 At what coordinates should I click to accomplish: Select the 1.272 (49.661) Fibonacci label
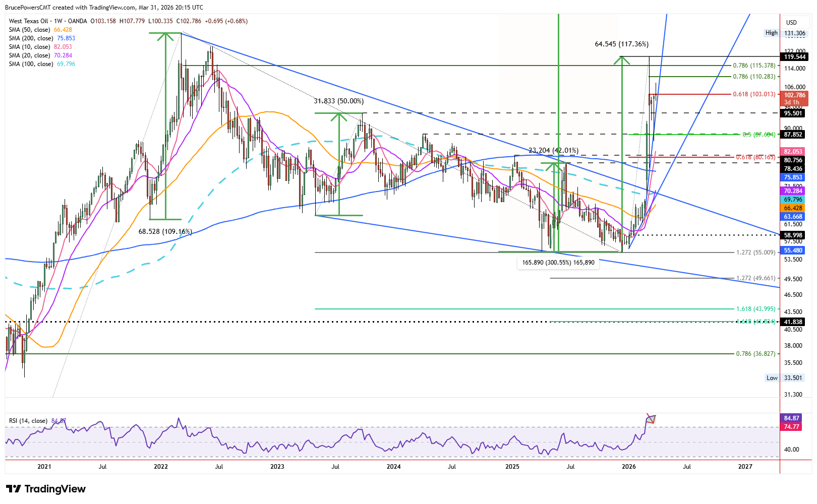point(755,278)
